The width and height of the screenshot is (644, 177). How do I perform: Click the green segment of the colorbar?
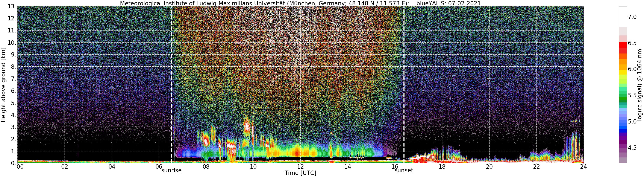pyautogui.click(x=623, y=98)
